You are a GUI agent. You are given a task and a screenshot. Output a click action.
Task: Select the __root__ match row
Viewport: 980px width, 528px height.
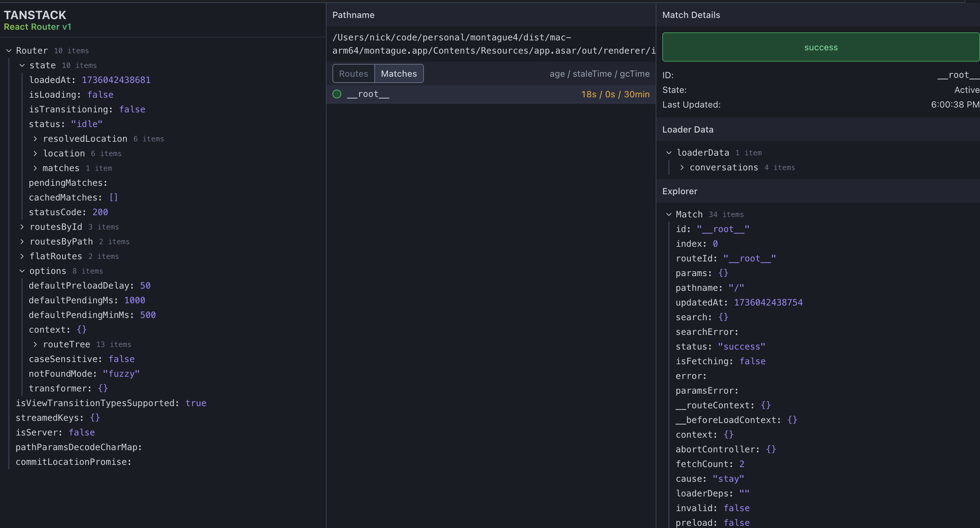(491, 94)
